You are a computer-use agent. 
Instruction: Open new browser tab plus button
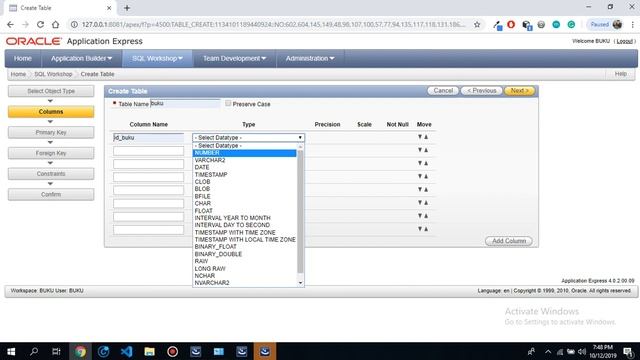[x=127, y=8]
